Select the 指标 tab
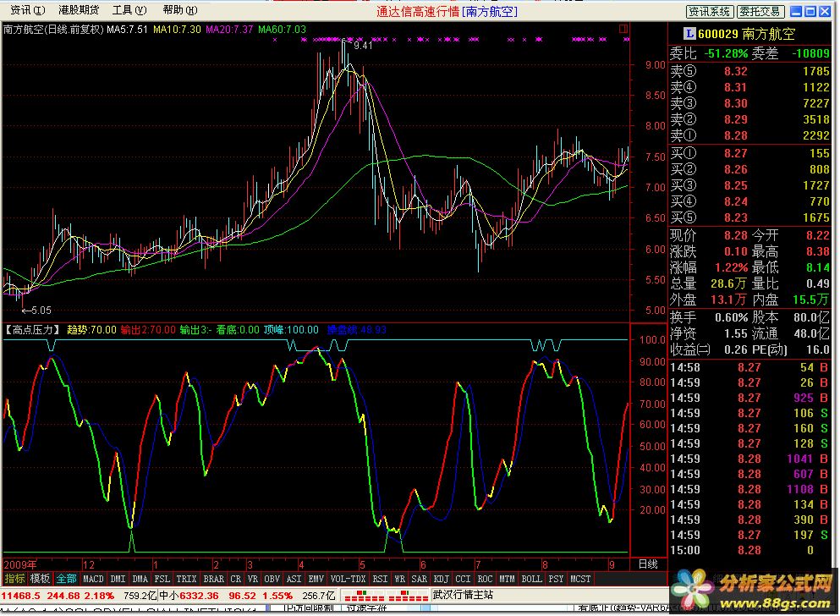The height and width of the screenshot is (616, 840). click(14, 579)
